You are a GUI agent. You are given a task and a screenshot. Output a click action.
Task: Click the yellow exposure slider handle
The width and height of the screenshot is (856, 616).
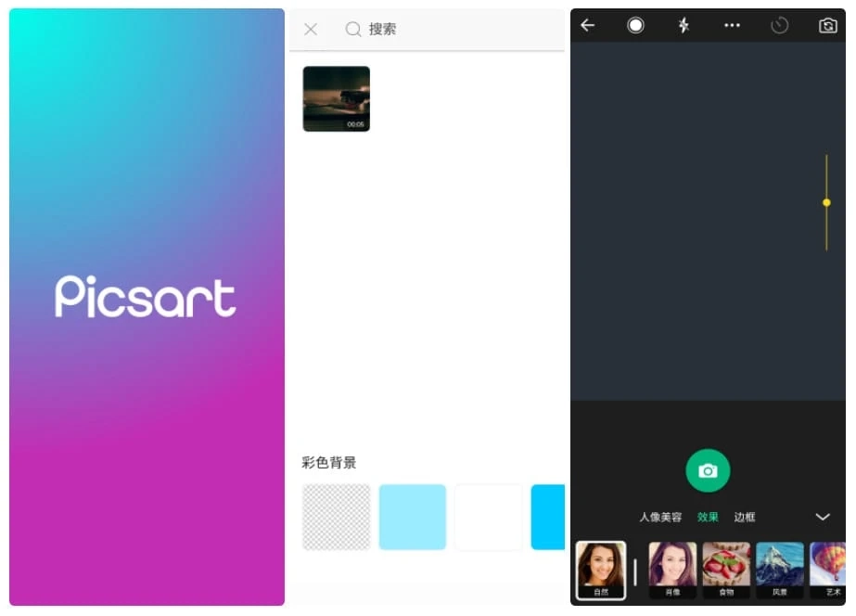pos(826,202)
